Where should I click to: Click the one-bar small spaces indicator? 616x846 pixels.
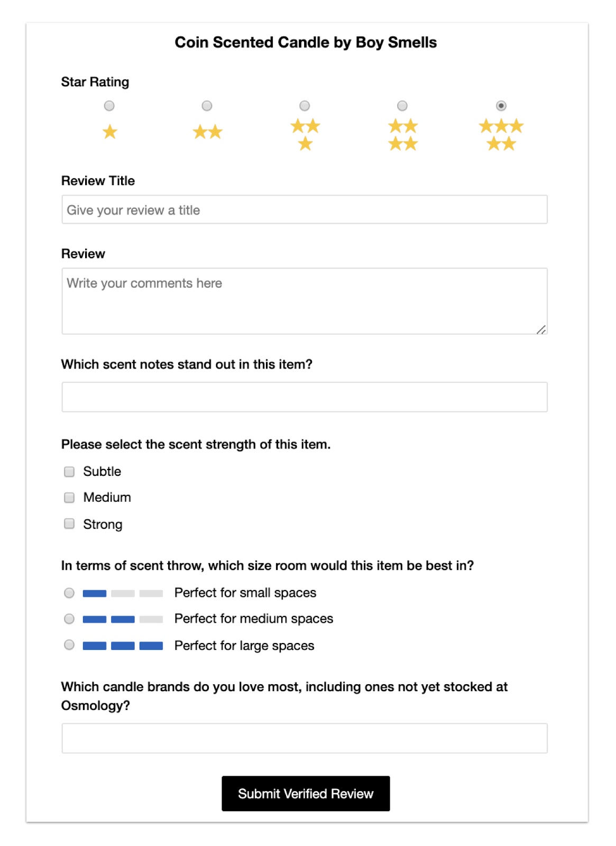pos(123,593)
